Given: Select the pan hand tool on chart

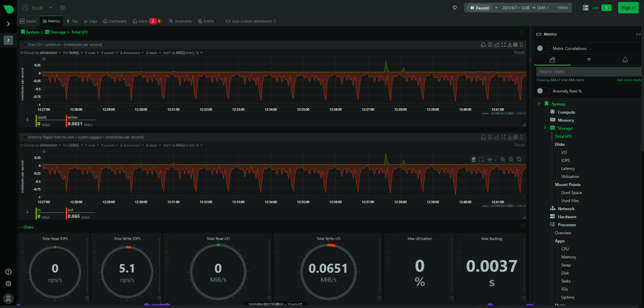Looking at the screenshot, I should click(473, 160).
